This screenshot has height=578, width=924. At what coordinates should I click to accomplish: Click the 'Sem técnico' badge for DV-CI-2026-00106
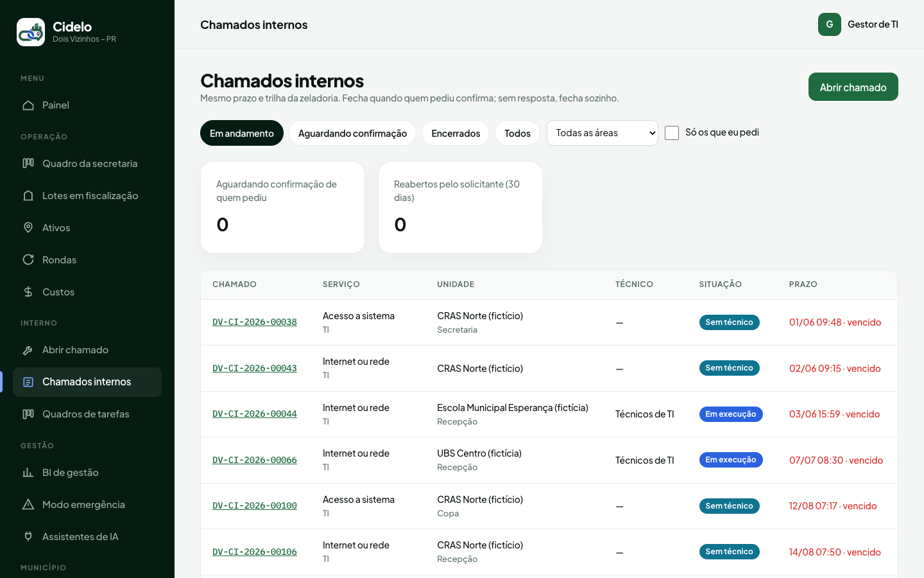point(730,552)
